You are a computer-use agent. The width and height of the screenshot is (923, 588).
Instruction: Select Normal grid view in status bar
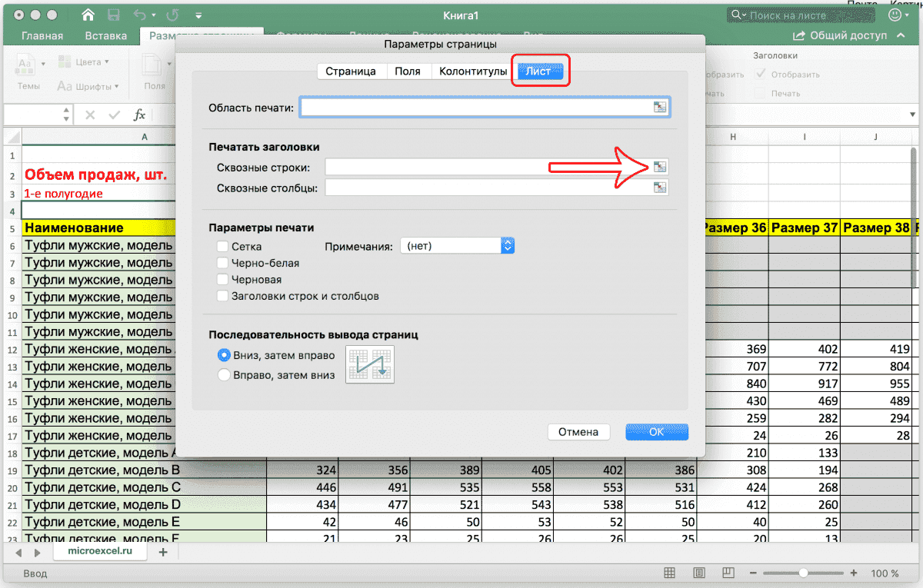tap(670, 573)
